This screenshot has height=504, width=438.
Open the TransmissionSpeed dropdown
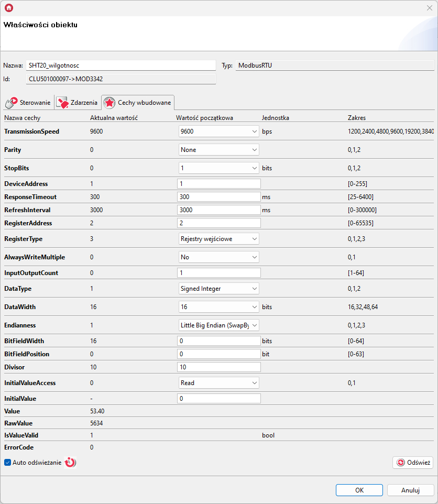(218, 132)
